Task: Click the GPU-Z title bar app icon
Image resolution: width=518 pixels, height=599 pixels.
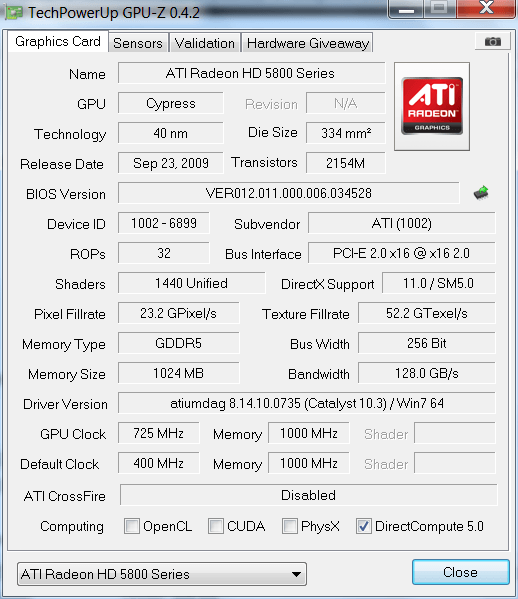Action: pyautogui.click(x=14, y=13)
